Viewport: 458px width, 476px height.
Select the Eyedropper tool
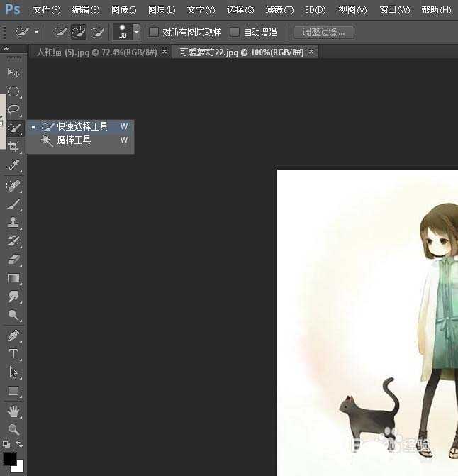(x=13, y=166)
